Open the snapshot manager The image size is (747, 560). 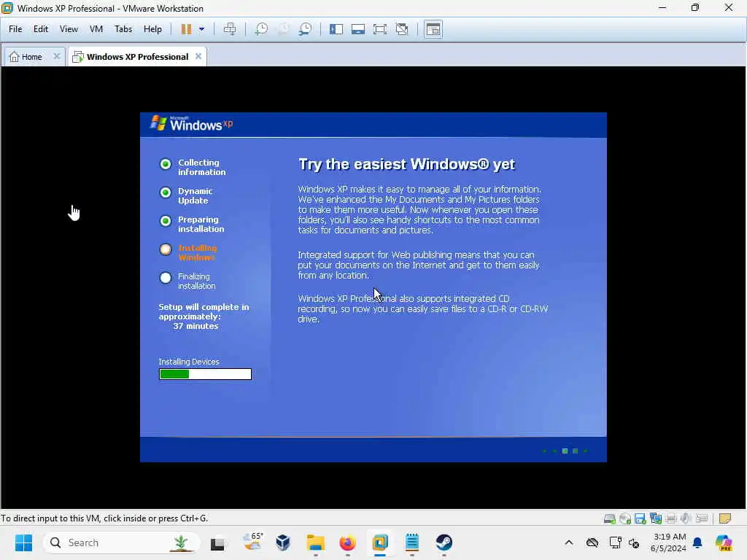click(x=306, y=29)
